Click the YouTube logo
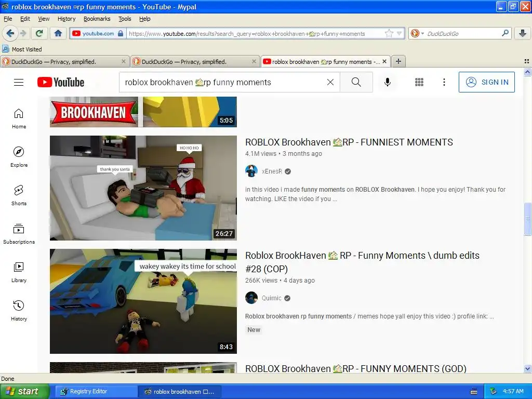 pos(61,82)
